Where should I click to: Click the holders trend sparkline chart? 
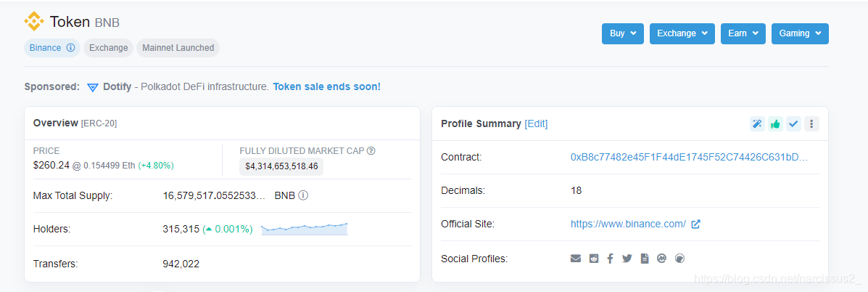pyautogui.click(x=305, y=228)
